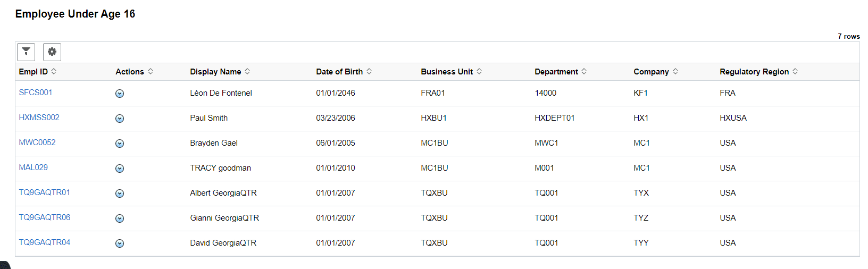The width and height of the screenshot is (868, 269).
Task: Open the table settings gear icon
Action: pyautogui.click(x=52, y=52)
